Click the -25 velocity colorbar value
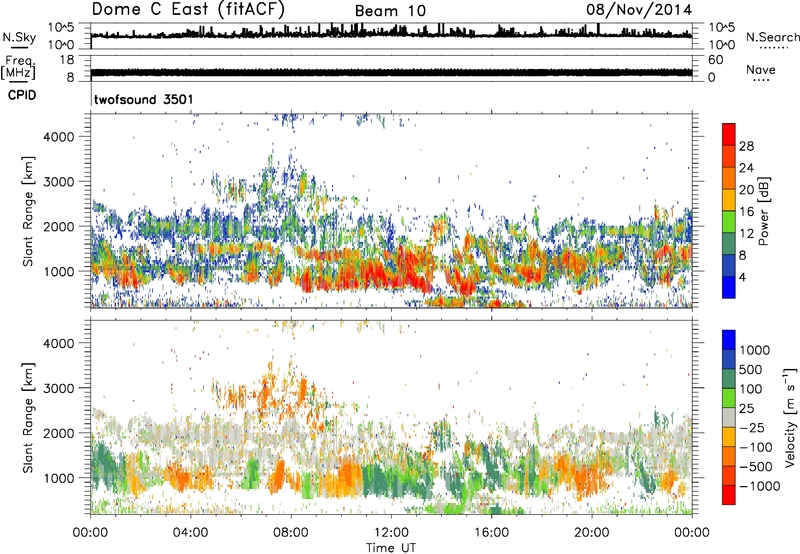 (x=752, y=428)
